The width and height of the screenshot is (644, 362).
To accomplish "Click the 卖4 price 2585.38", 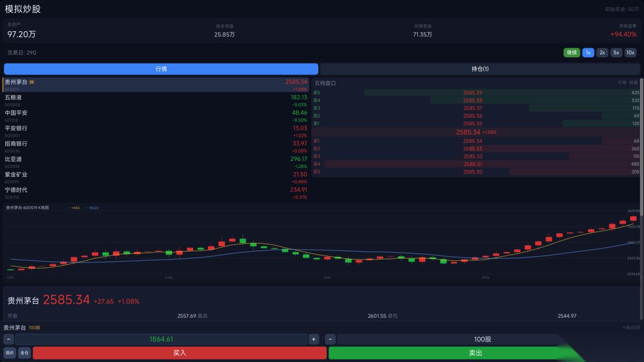I will (x=472, y=101).
